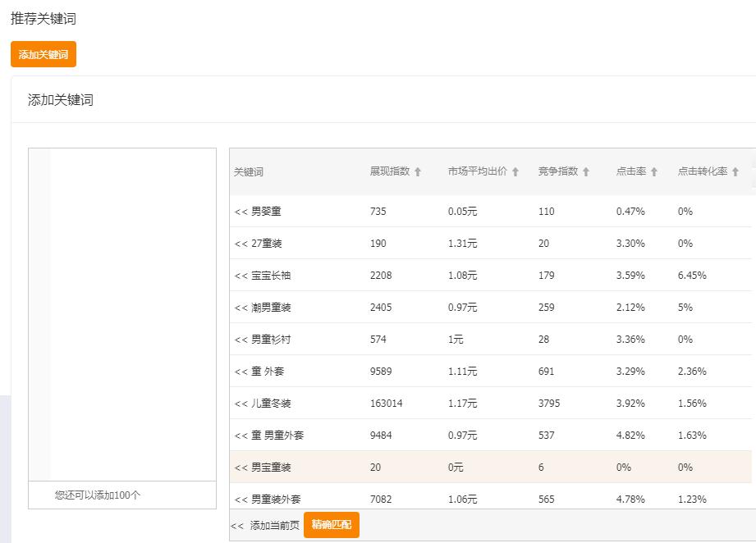Click impression value 9589
Viewport: 756px width, 543px height.
381,372
